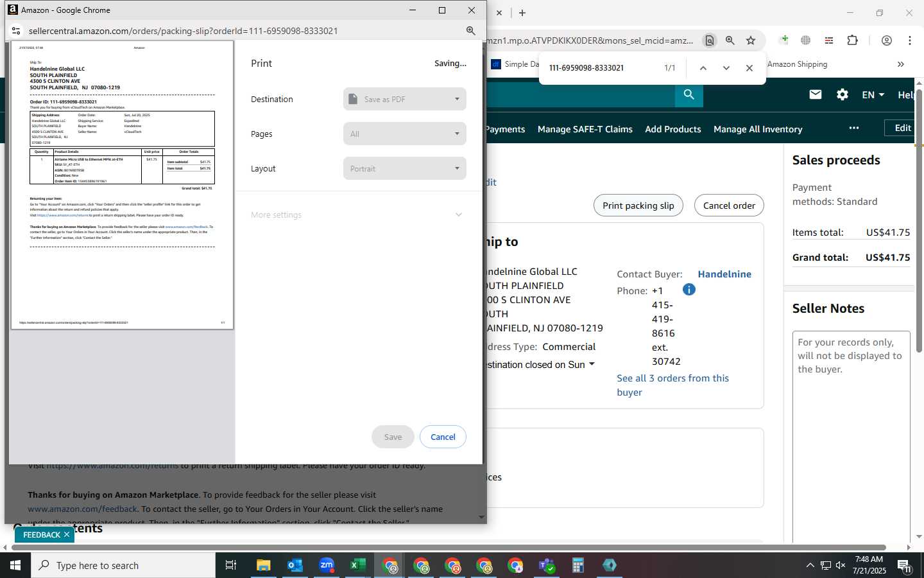Show hidden system tray icons
The image size is (924, 578).
point(810,565)
